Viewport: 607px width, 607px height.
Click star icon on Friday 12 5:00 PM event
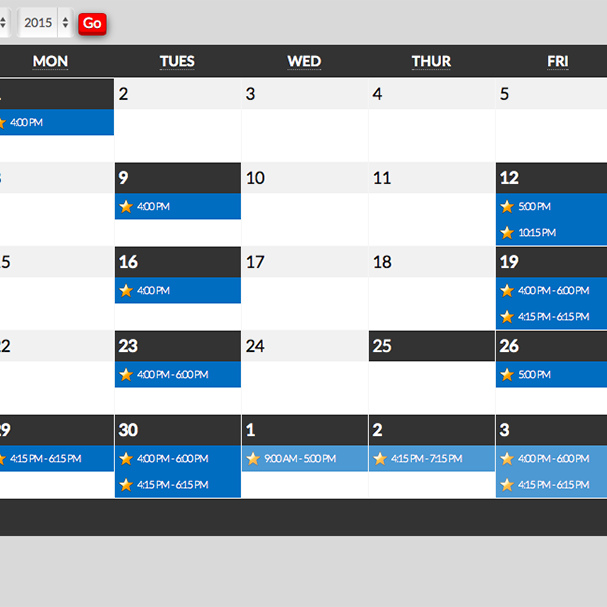[506, 207]
